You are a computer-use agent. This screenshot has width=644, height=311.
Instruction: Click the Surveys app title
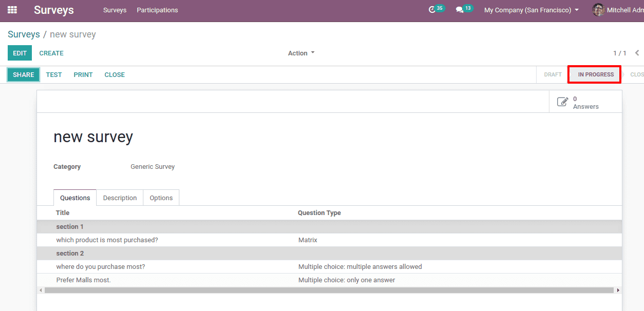click(x=54, y=10)
